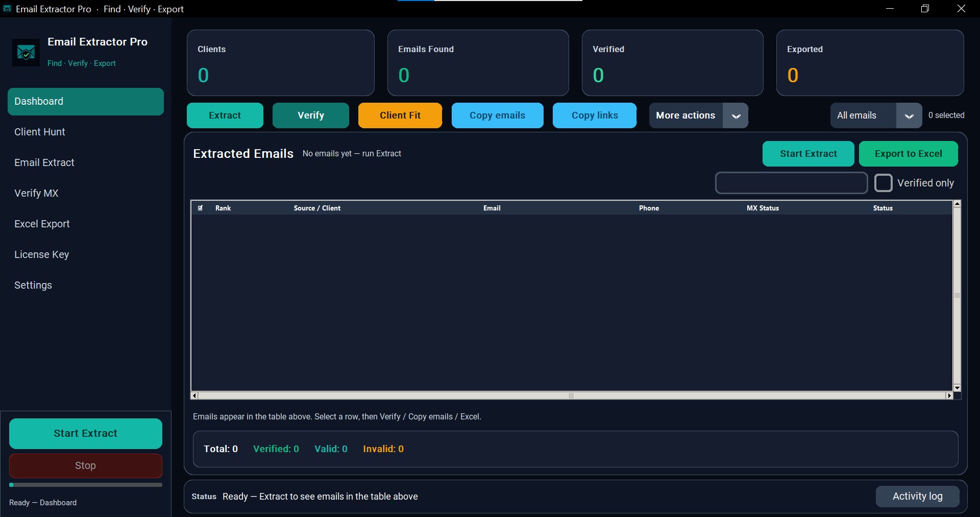Click the Email Extractor Pro logo icon
Viewport: 980px width, 517px height.
point(26,52)
